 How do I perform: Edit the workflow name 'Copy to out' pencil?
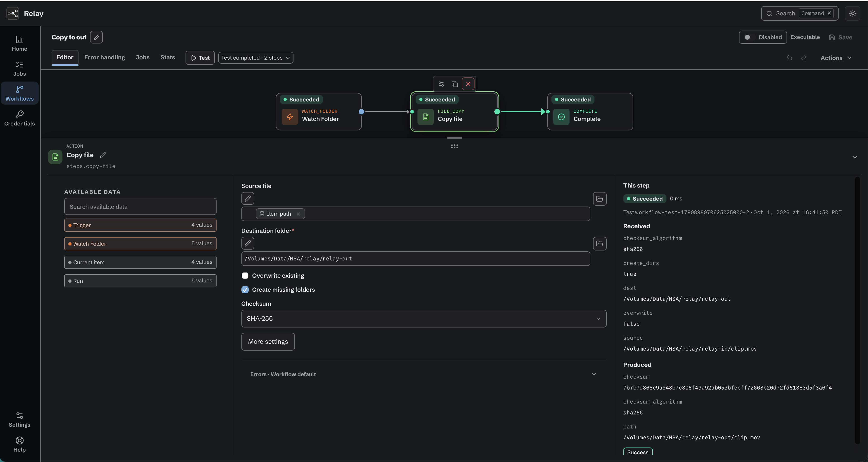pos(96,37)
